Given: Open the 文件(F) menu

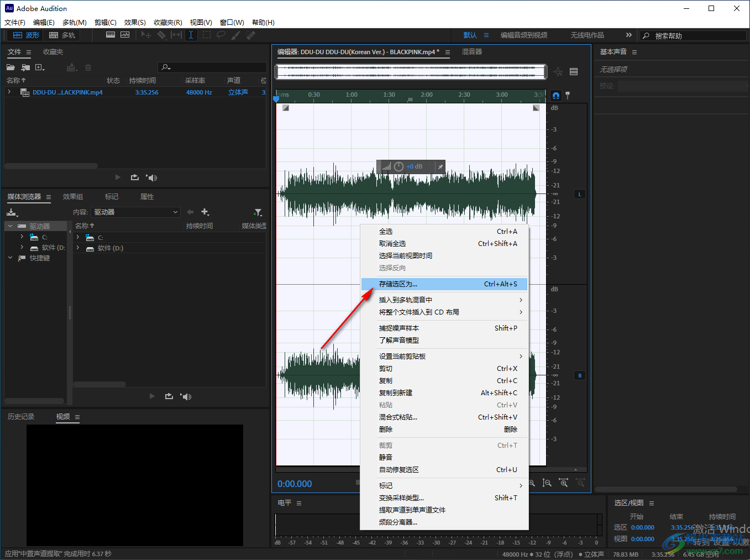Looking at the screenshot, I should coord(15,23).
